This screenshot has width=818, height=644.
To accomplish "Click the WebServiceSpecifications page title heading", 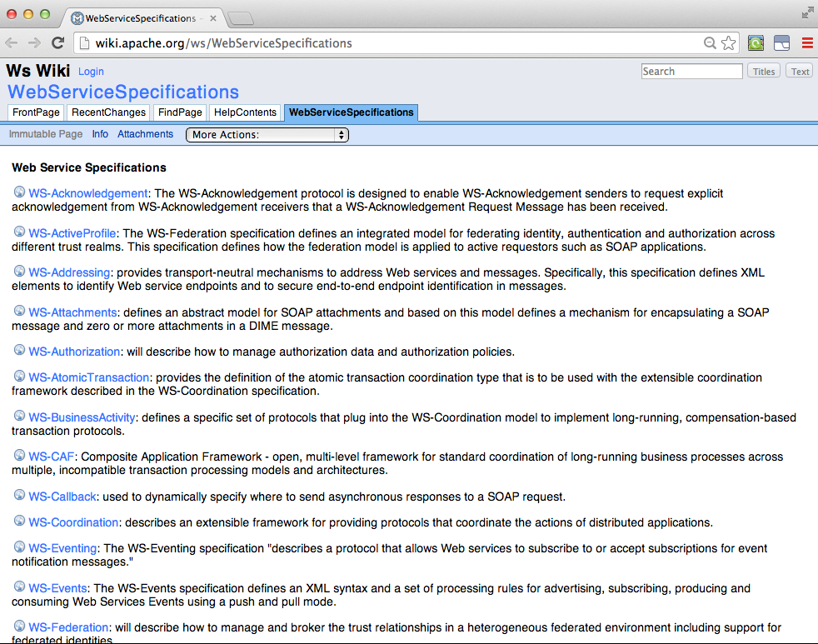I will (x=123, y=92).
